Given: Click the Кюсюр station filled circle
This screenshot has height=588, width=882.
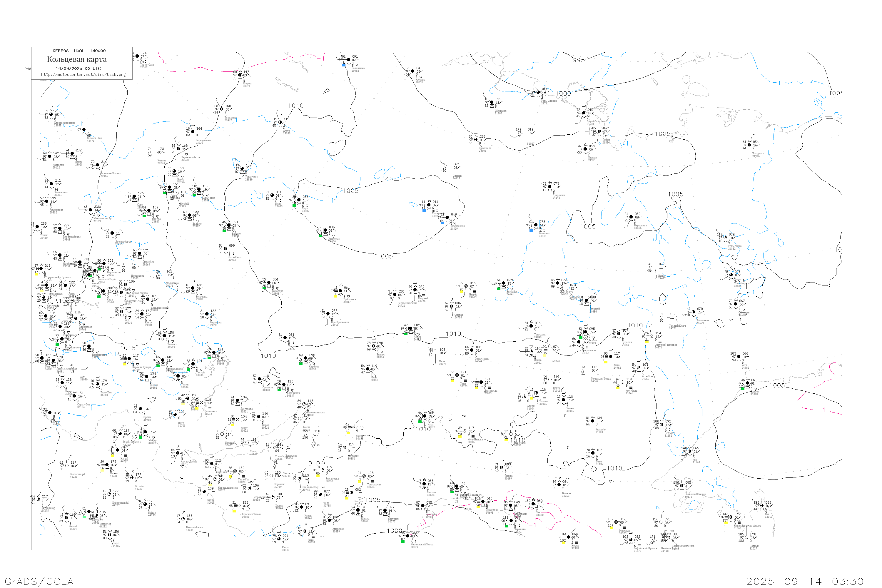Looking at the screenshot, I should point(585,149).
